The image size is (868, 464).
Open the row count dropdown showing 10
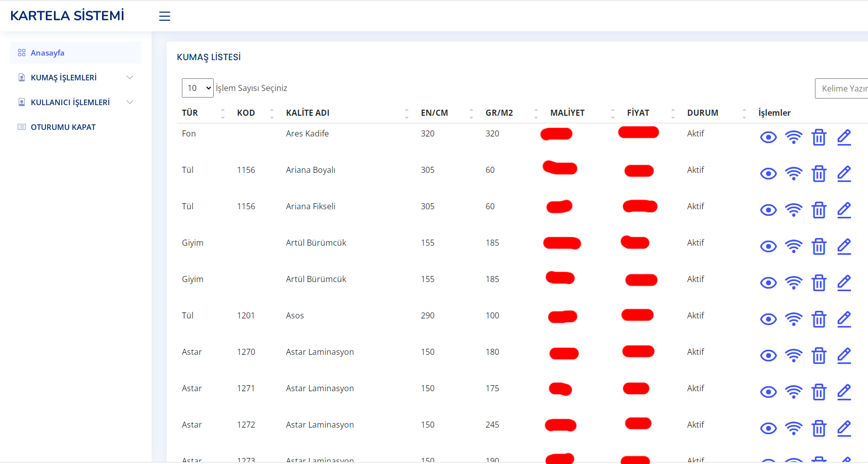198,88
